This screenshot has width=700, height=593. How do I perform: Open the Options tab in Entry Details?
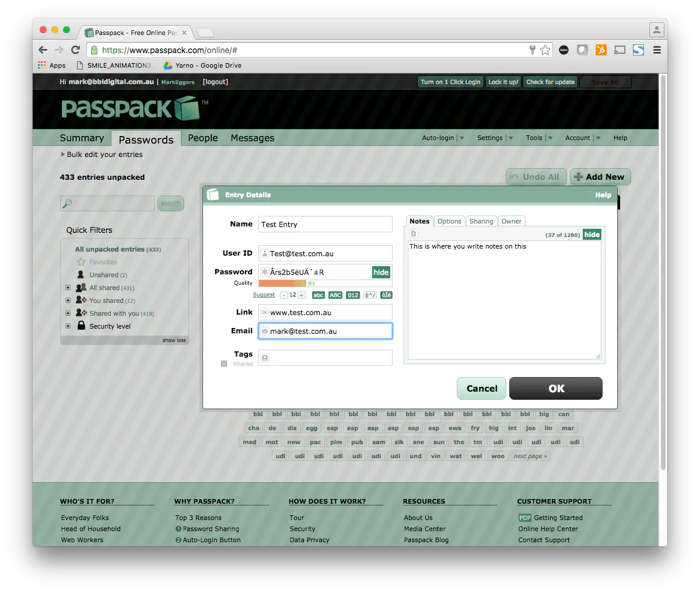pos(449,221)
